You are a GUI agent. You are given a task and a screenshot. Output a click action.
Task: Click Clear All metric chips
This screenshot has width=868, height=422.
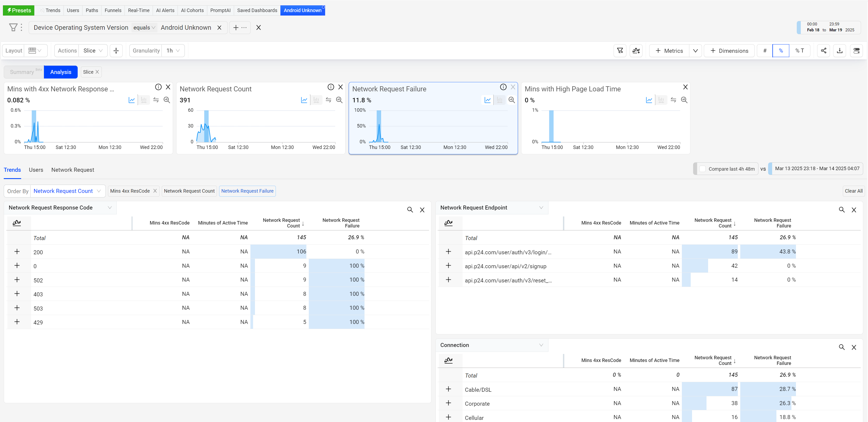854,191
